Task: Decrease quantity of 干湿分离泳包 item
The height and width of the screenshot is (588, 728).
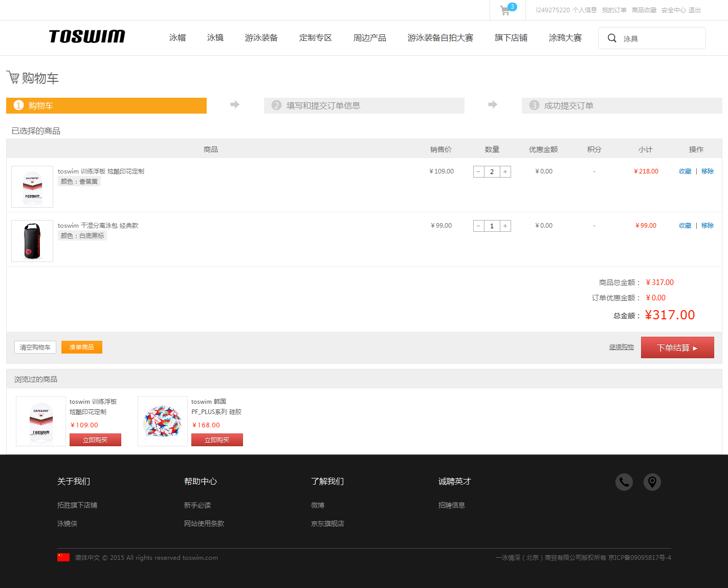Action: pos(478,226)
